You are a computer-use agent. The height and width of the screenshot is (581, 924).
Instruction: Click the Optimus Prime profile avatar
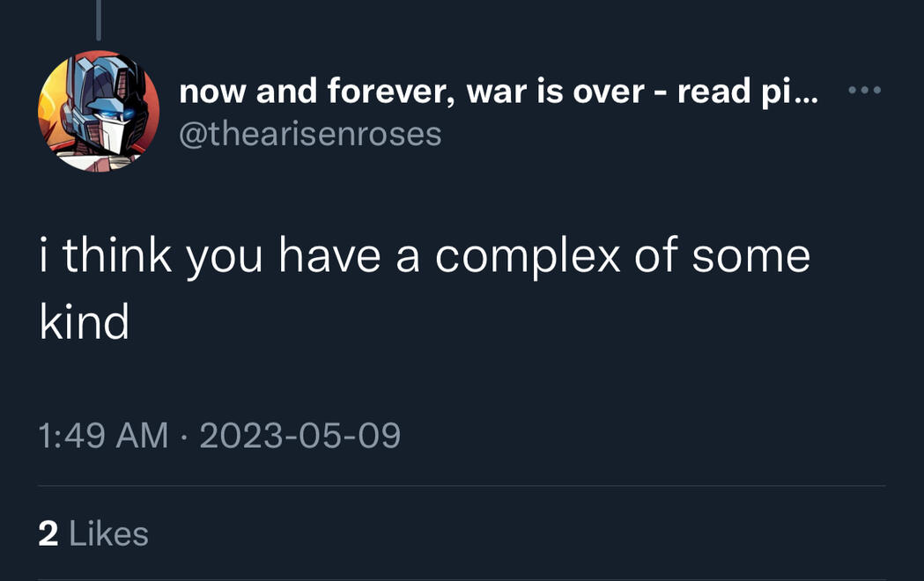99,111
